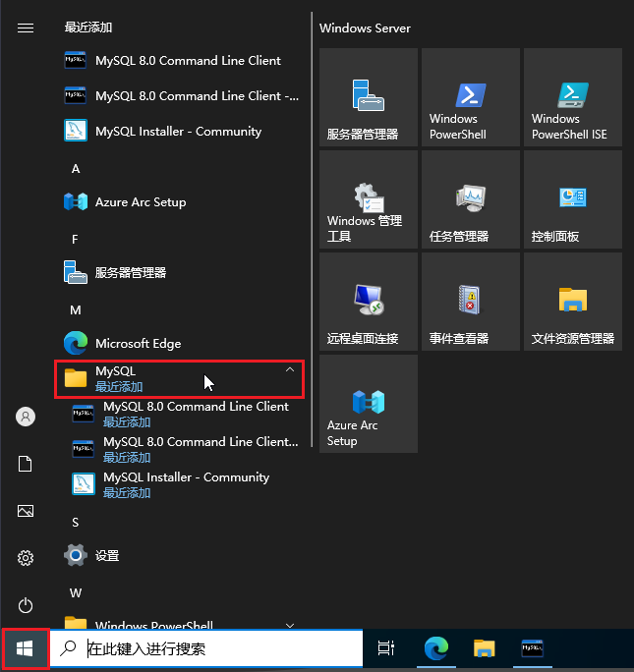Open MySQL 8.0 Command Line Client -... recent entry
This screenshot has height=672, width=634.
tap(179, 95)
